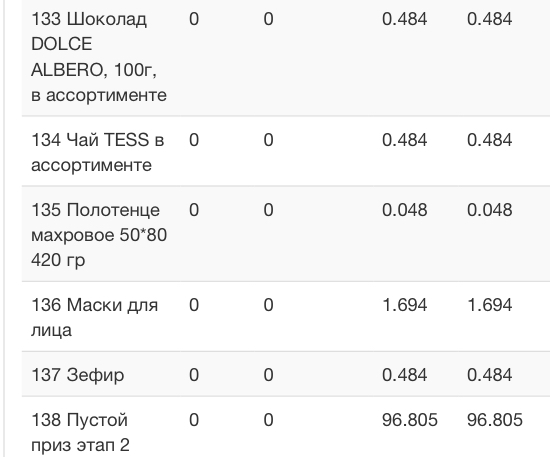The height and width of the screenshot is (457, 550).
Task: Click the first 1.694 value in the Маски row
Action: 404,305
